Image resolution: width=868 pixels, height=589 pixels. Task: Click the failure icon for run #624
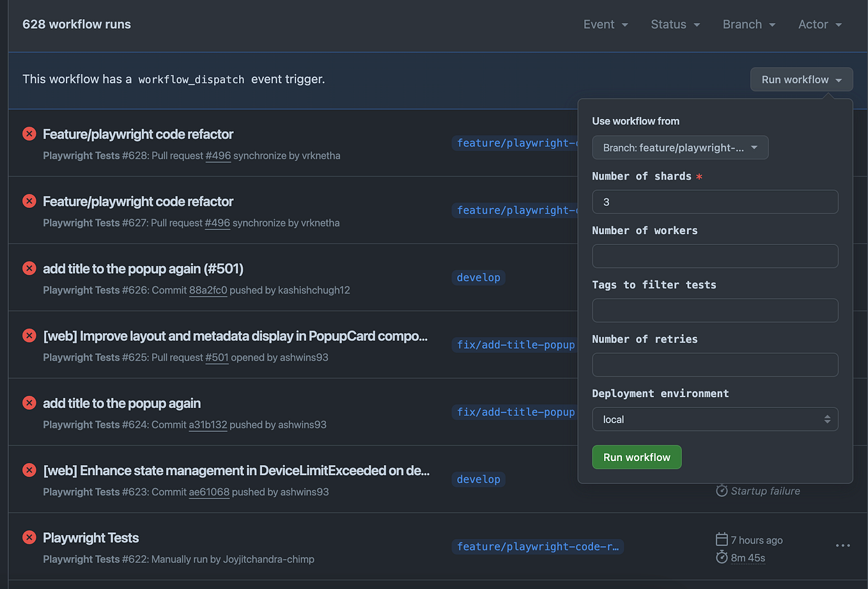click(29, 403)
